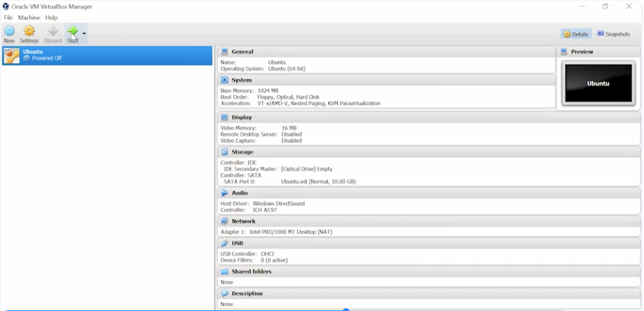Expand the Start button dropdown arrow
644x311 pixels.
click(x=84, y=33)
